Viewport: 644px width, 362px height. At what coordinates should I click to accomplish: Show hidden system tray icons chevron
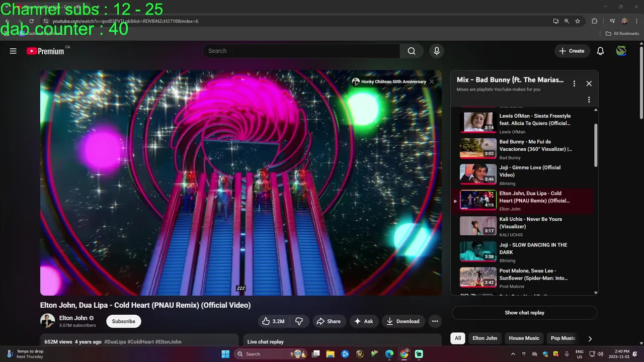click(x=514, y=354)
